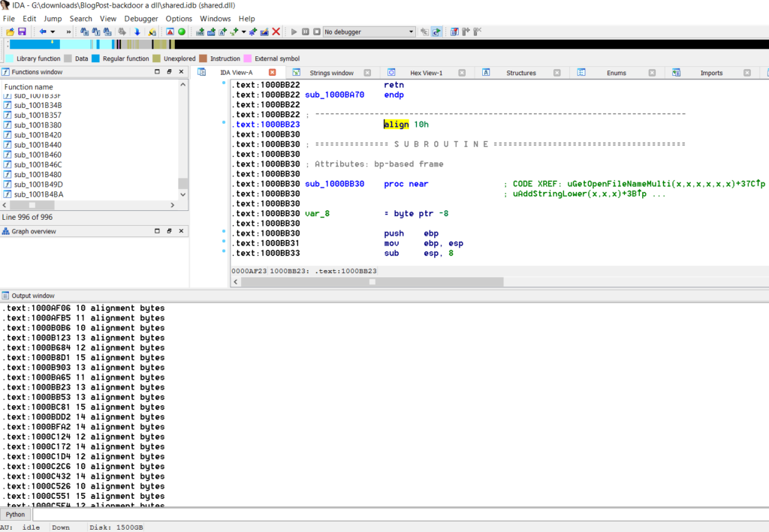769x532 pixels.
Task: Open the back-history dropdown arrow
Action: pyautogui.click(x=51, y=32)
